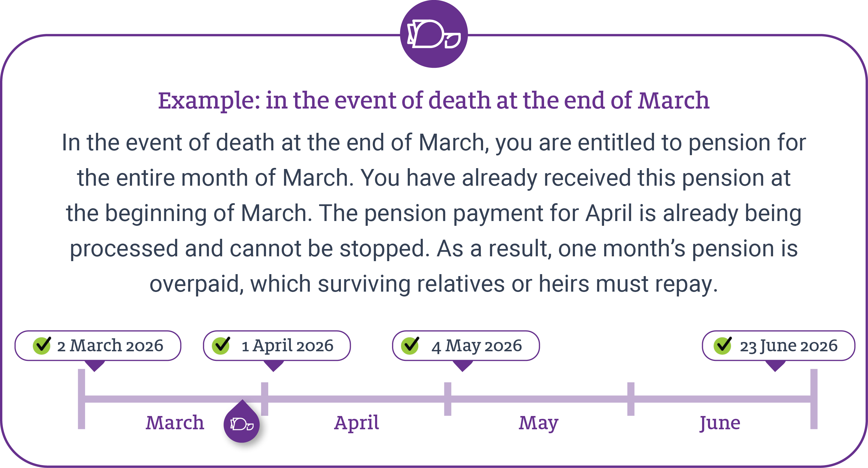This screenshot has height=468, width=868.
Task: Select the green checkmark beside 4 May 2026
Action: point(410,345)
